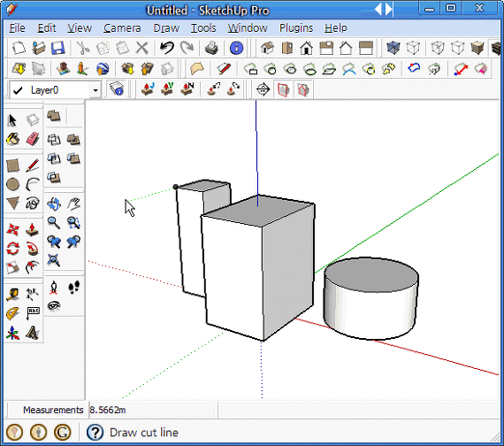Choose the Tape Measure tool
Screen dimensions: 504x446
click(13, 294)
